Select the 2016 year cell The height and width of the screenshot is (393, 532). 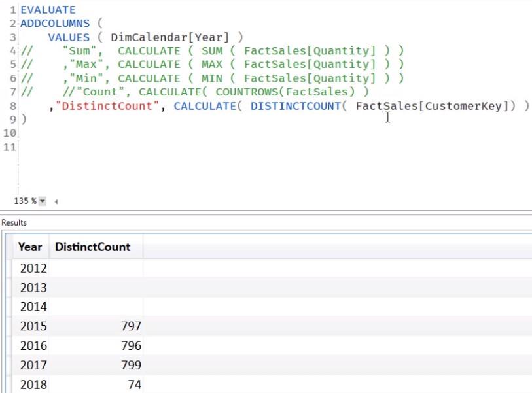pyautogui.click(x=33, y=345)
